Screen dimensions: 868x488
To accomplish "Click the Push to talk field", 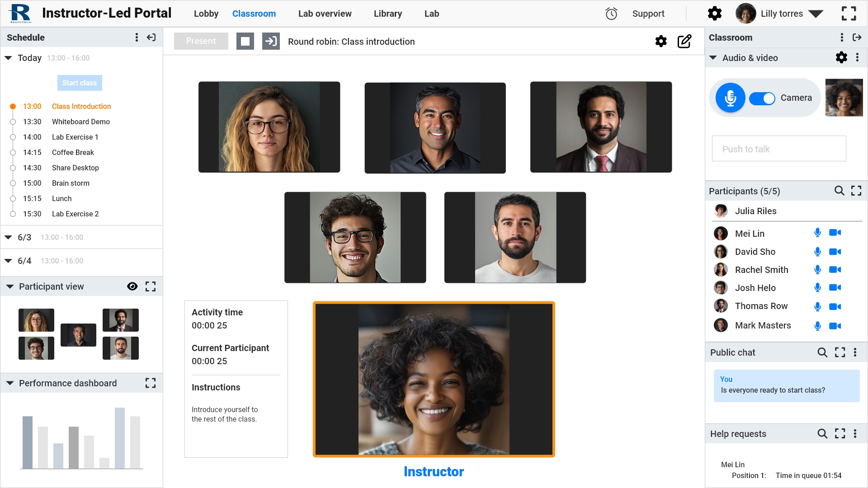I will (778, 149).
